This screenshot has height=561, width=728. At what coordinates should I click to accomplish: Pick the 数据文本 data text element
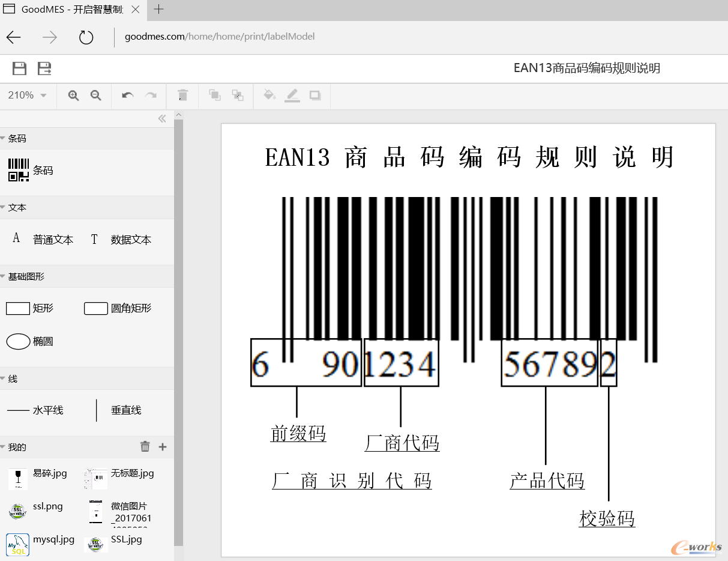click(121, 240)
